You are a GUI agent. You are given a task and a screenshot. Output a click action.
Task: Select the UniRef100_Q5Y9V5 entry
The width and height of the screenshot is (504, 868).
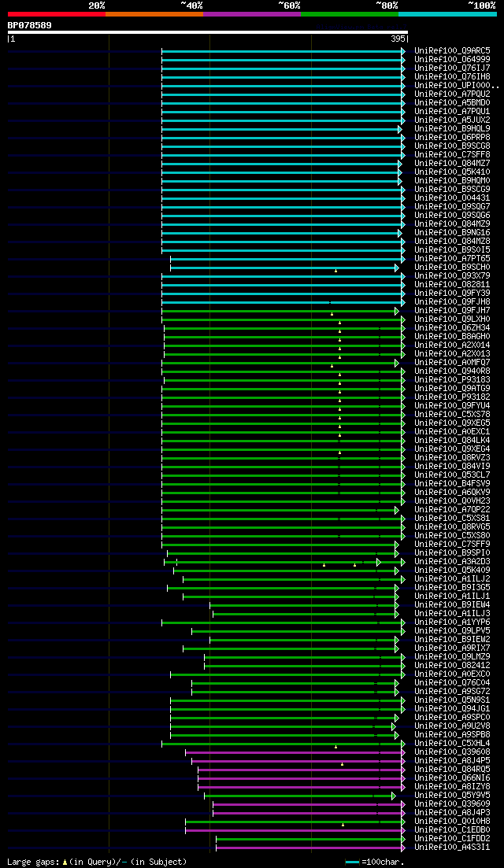(452, 795)
